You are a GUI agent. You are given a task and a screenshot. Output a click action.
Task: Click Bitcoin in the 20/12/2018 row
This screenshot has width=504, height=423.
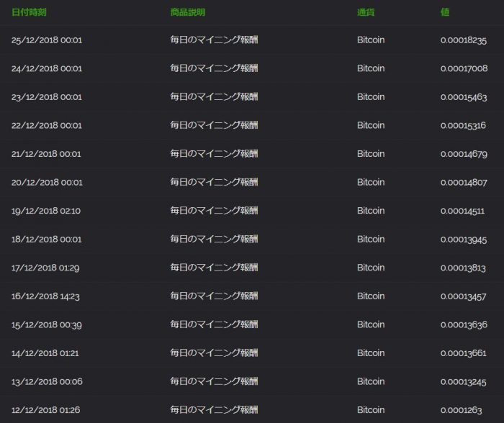[x=371, y=182]
